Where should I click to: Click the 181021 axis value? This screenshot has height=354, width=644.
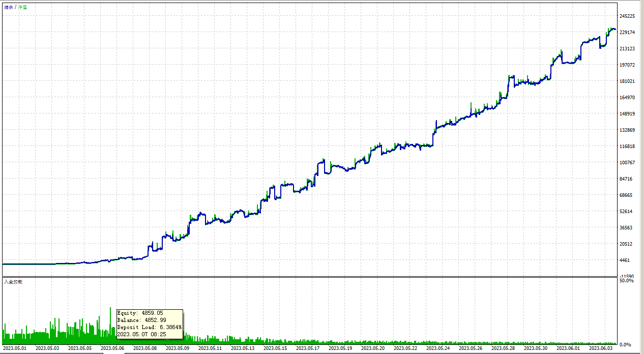pos(628,81)
